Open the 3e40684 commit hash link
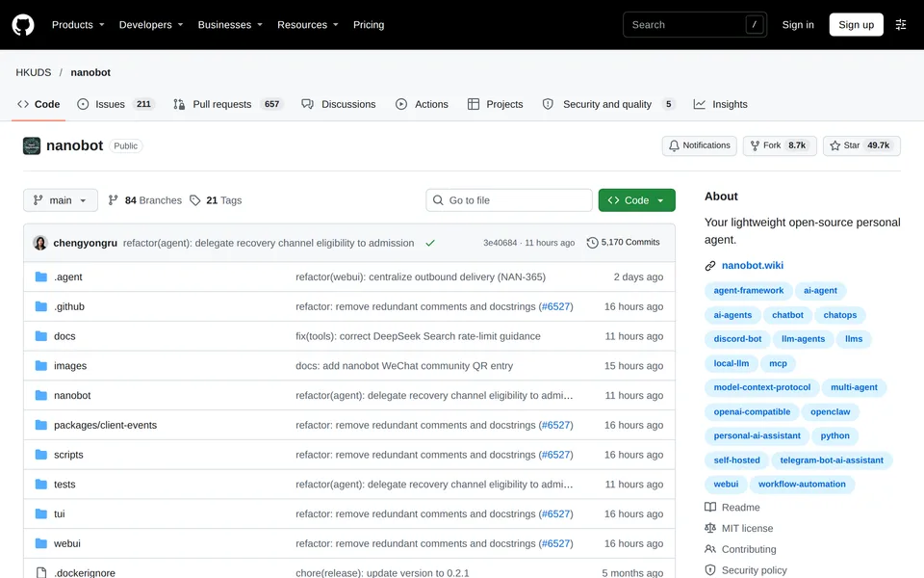This screenshot has height=578, width=924. [x=500, y=243]
